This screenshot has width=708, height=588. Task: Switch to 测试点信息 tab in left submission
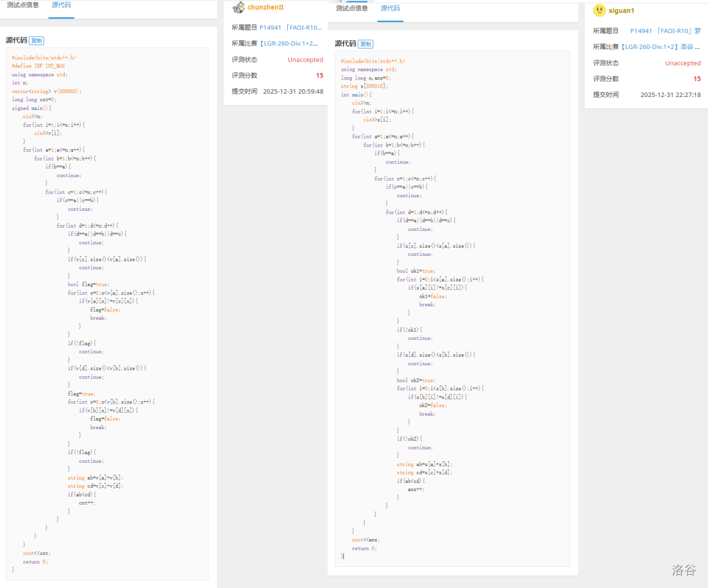23,5
